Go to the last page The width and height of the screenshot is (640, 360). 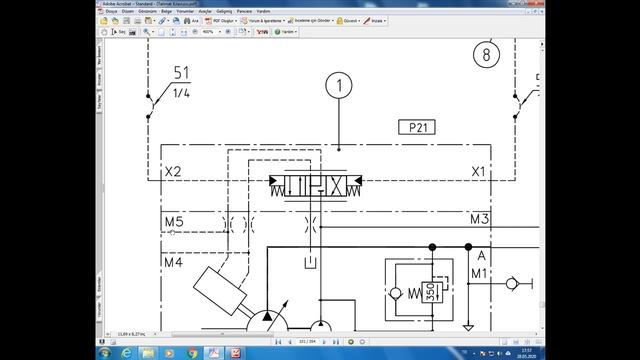336,342
